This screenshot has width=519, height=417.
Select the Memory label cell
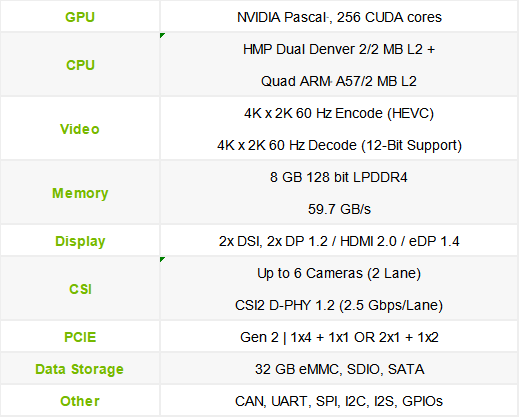[80, 193]
